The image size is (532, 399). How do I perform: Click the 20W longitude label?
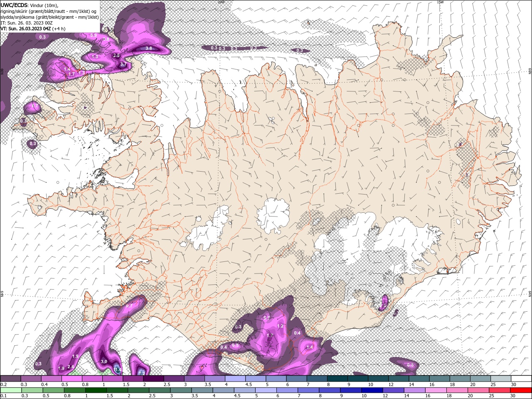pyautogui.click(x=221, y=2)
